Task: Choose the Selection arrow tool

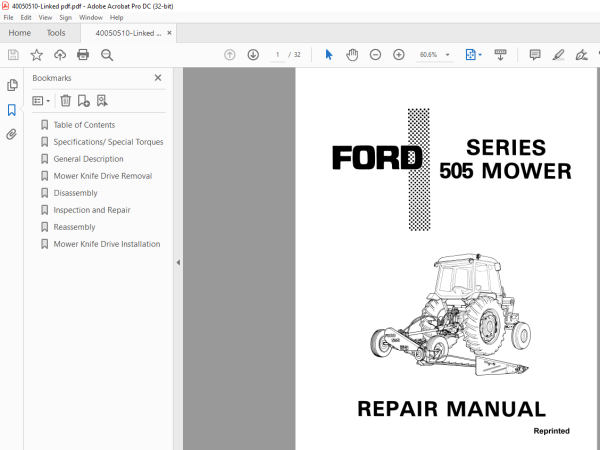Action: [x=329, y=55]
